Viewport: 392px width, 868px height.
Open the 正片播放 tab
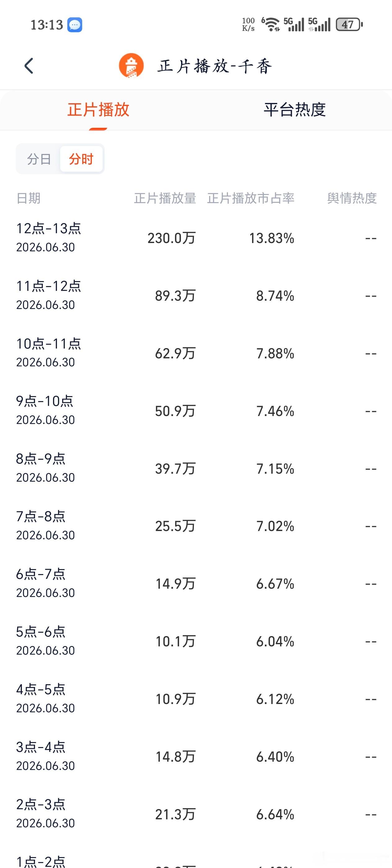(98, 110)
